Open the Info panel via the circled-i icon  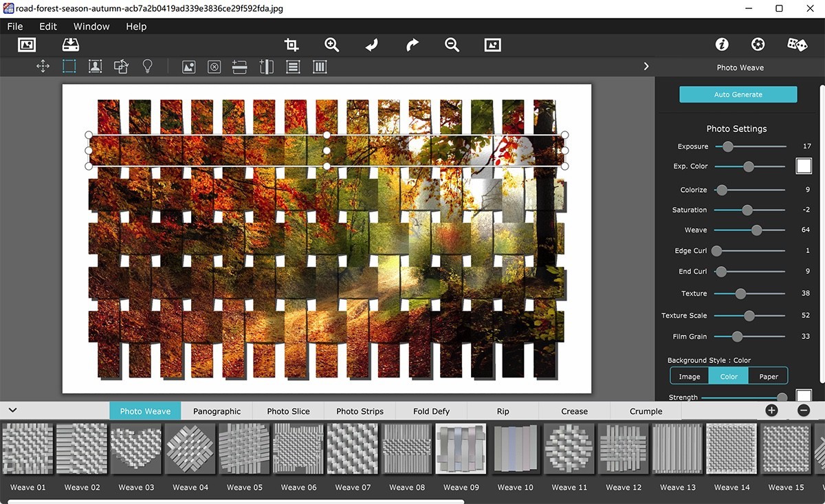[x=721, y=43]
